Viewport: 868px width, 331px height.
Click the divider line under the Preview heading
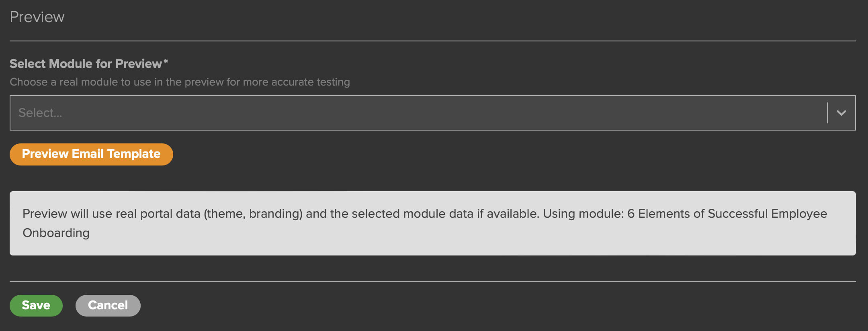pos(432,41)
